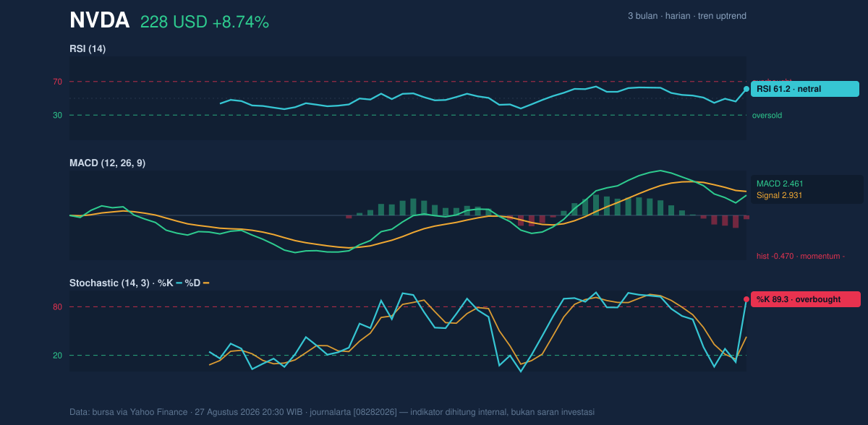The image size is (868, 425).
Task: Select the MACD (12, 26, 9) heading
Action: click(107, 163)
